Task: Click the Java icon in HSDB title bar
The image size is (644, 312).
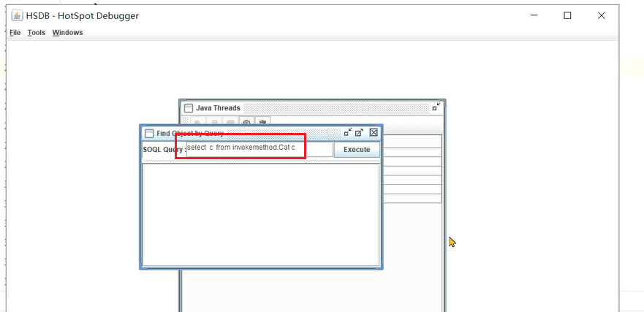Action: pyautogui.click(x=16, y=15)
